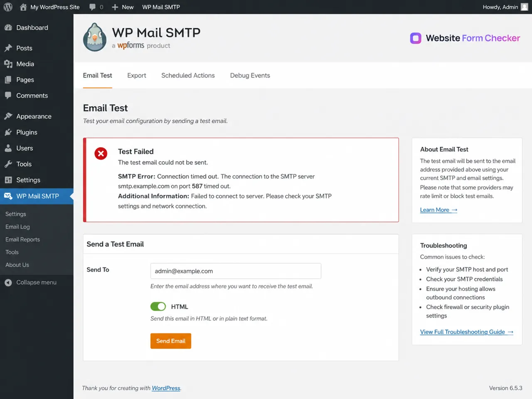Click 'Verify your SMTP host and port' item
Screen dimensions: 532x399
467,269
